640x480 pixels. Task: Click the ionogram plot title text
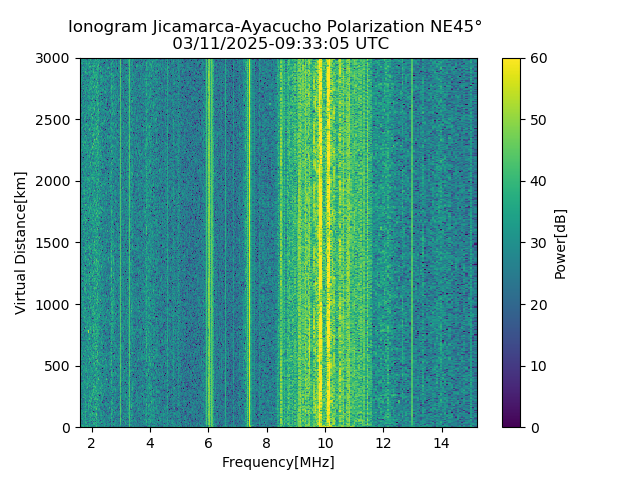(x=275, y=27)
